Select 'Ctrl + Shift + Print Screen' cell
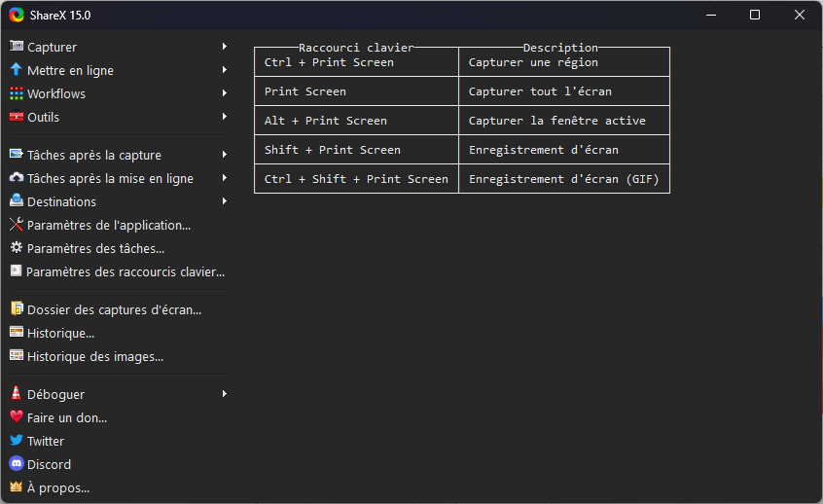This screenshot has width=823, height=504. coord(356,179)
